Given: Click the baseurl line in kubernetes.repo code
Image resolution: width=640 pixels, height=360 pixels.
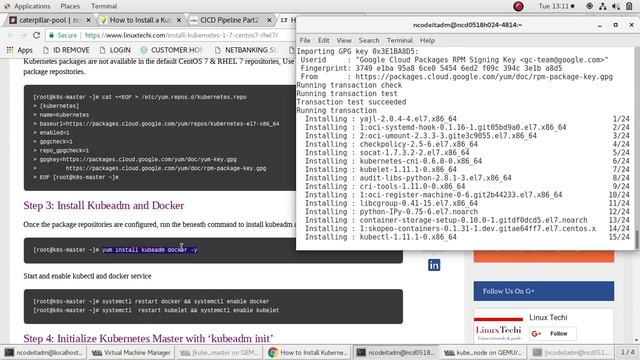Looking at the screenshot, I should pos(156,124).
